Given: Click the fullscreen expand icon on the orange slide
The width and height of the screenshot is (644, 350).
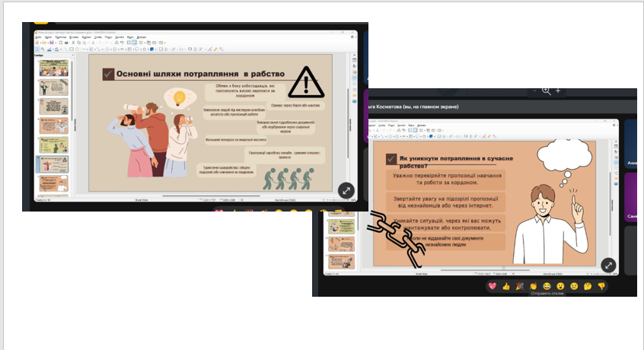Looking at the screenshot, I should point(607,265).
